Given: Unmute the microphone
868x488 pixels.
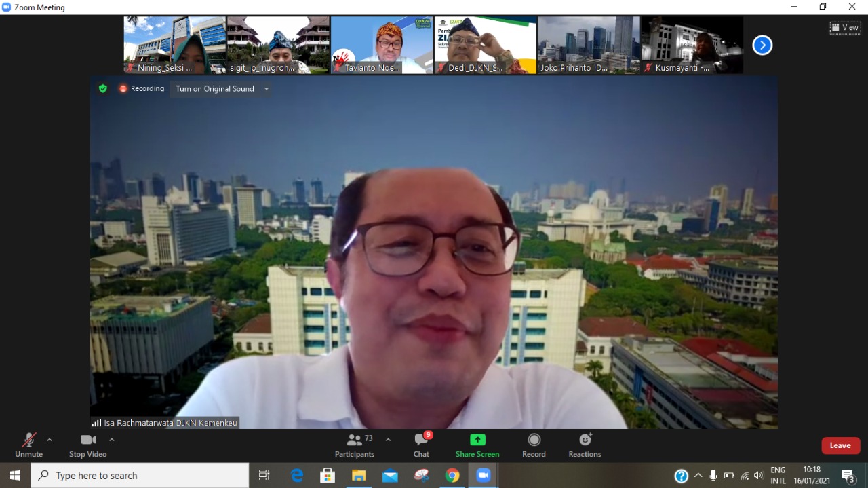Looking at the screenshot, I should (28, 445).
